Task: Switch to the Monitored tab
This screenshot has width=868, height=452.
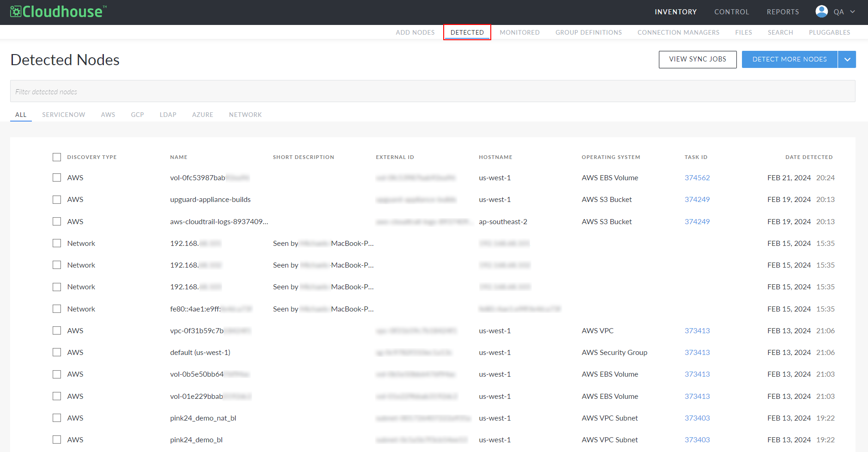Action: point(519,32)
